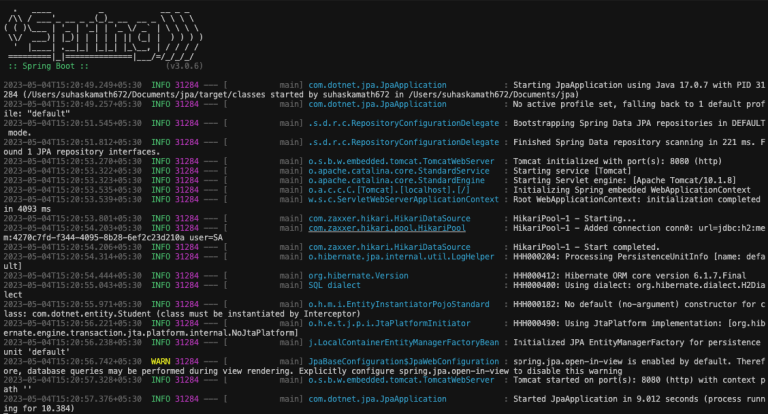Click the 'com.dotnet.entity.Student' class text
Viewport: 768px width, 414px height.
(x=92, y=314)
